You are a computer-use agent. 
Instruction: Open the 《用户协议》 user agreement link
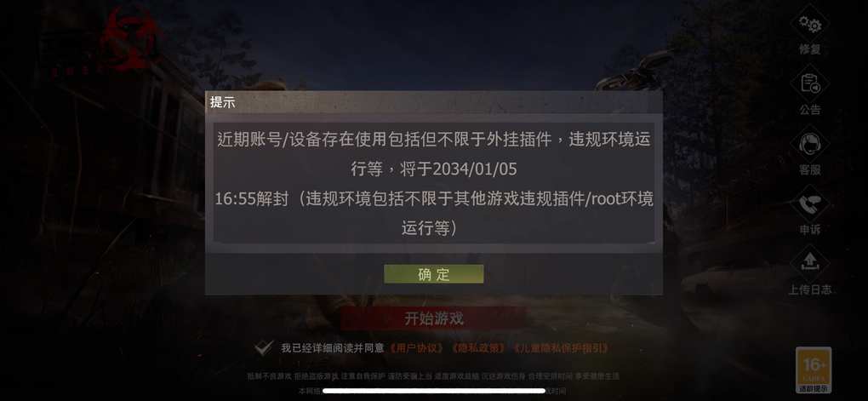pyautogui.click(x=417, y=348)
